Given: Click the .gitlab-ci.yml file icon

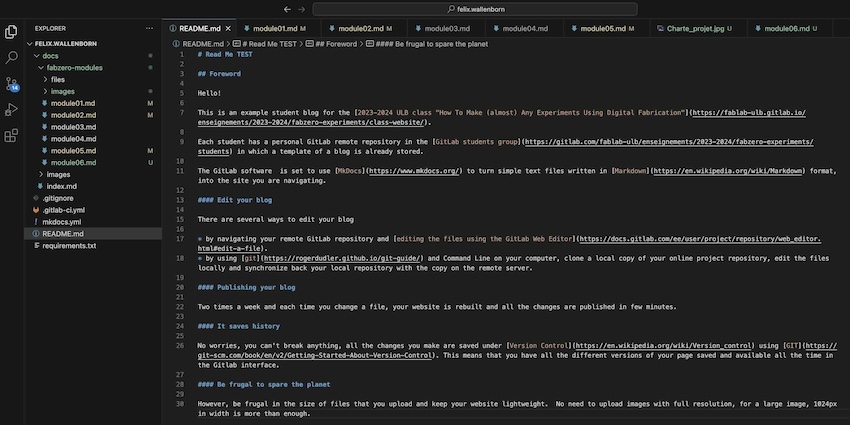Looking at the screenshot, I should click(x=36, y=210).
